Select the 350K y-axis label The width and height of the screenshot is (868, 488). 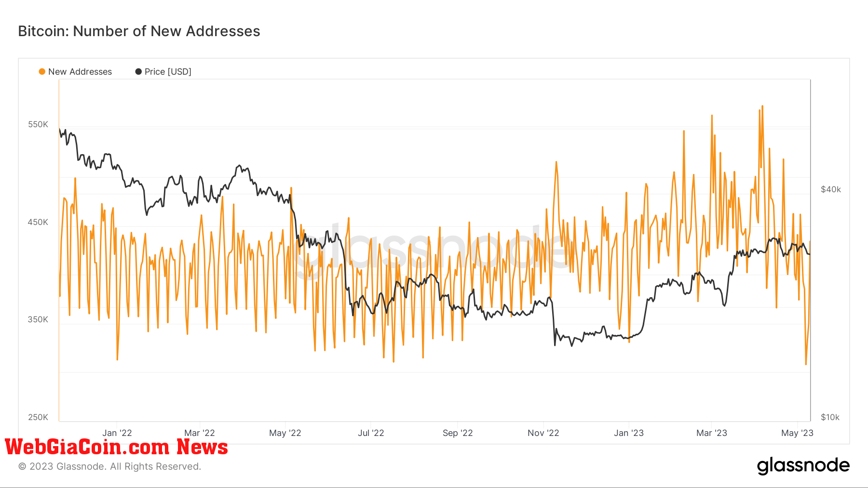(x=38, y=319)
